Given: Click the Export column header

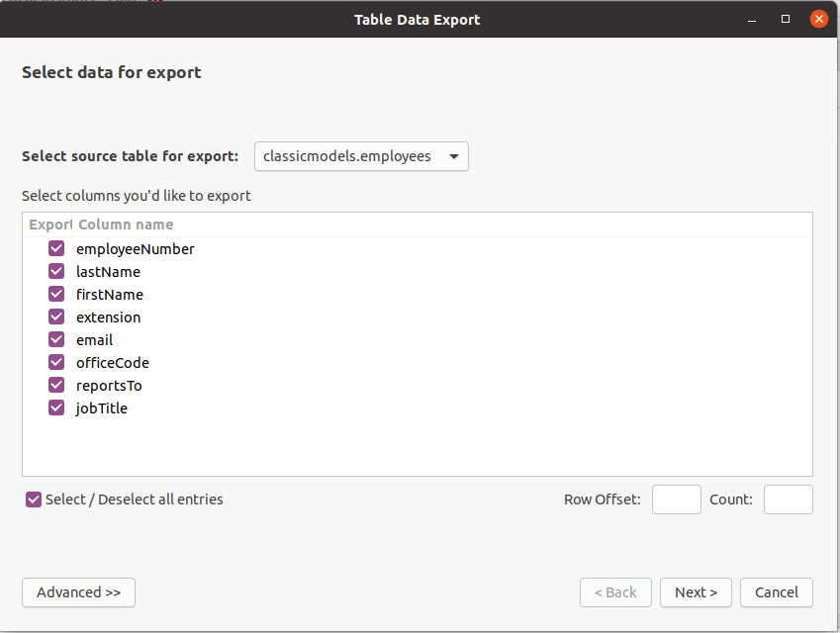Looking at the screenshot, I should point(49,225).
